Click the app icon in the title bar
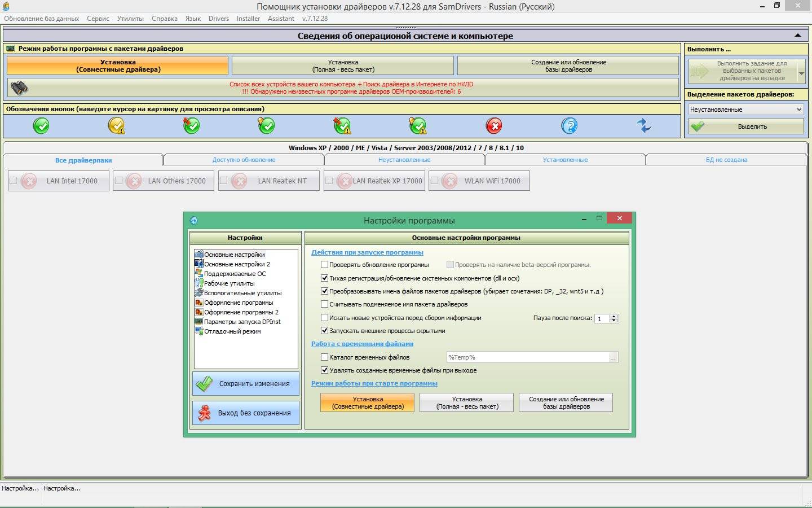This screenshot has width=812, height=508. point(6,6)
